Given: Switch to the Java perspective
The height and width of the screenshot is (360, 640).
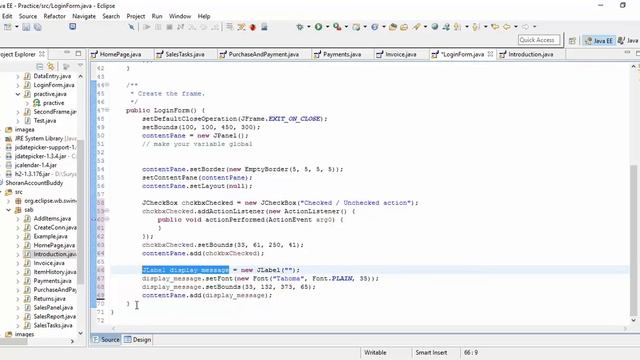Looking at the screenshot, I should pos(628,40).
